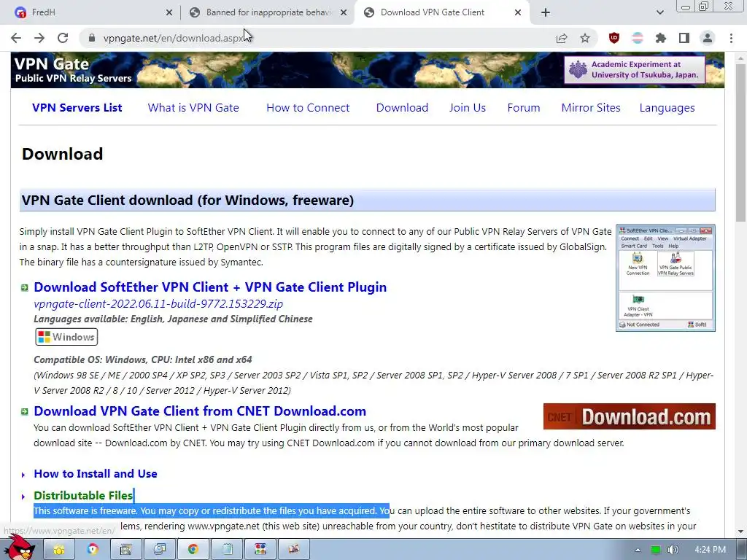Open the uBlock Origin extension
747x560 pixels.
(x=614, y=38)
